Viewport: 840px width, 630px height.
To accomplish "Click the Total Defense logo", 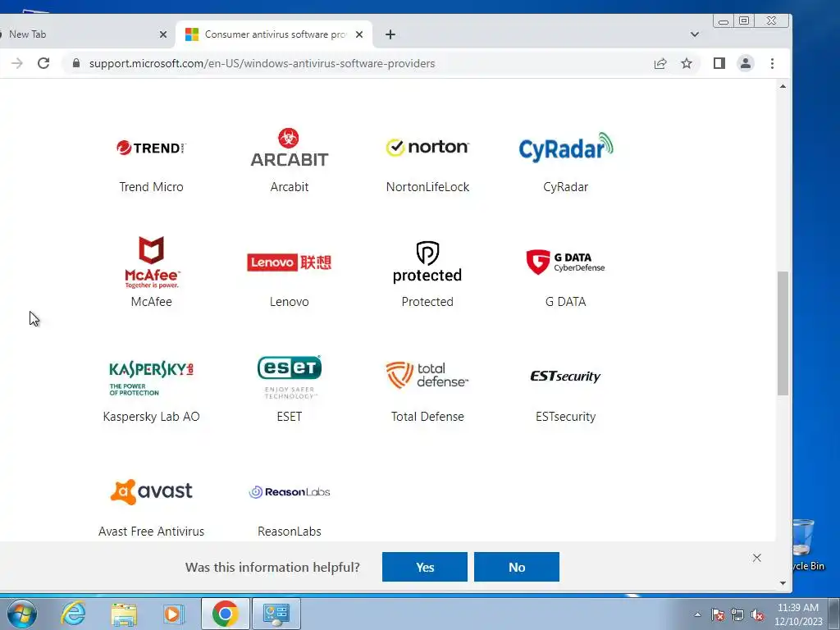I will [427, 375].
